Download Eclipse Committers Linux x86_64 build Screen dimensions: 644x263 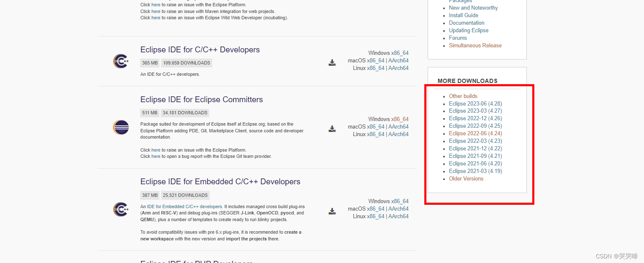click(375, 134)
